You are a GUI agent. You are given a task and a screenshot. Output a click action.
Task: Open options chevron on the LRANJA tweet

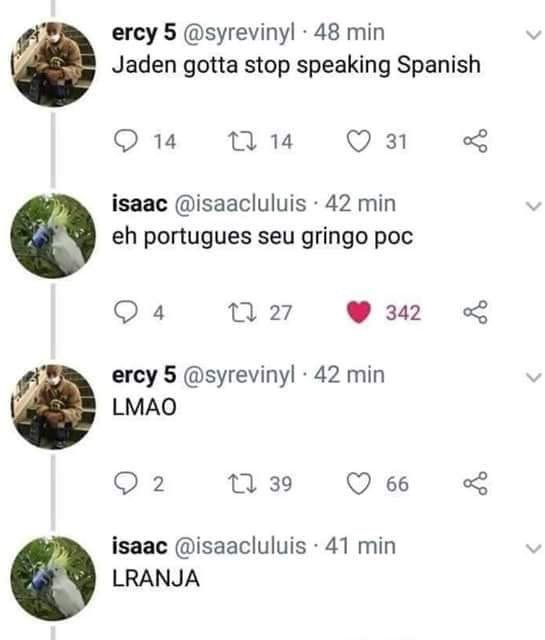point(533,548)
